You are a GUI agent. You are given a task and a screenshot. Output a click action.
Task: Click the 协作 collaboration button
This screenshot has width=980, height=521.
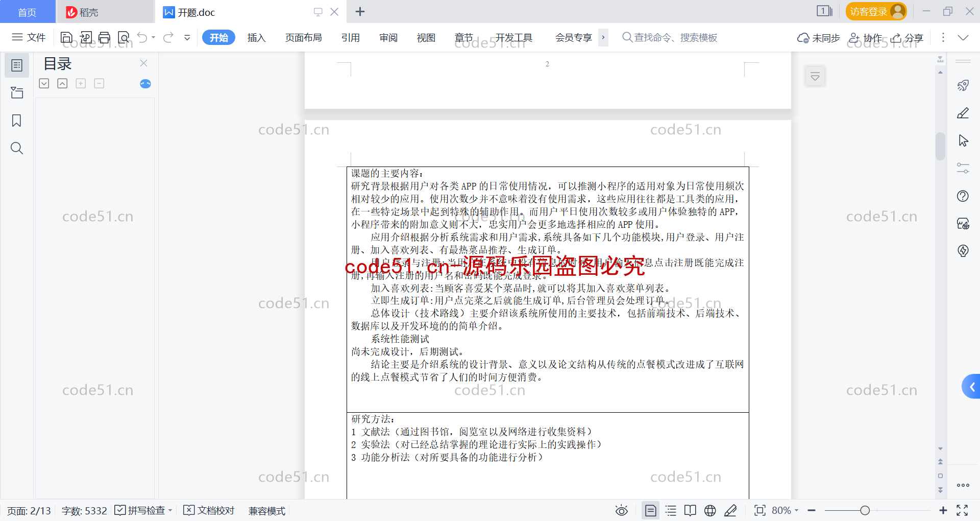(865, 38)
